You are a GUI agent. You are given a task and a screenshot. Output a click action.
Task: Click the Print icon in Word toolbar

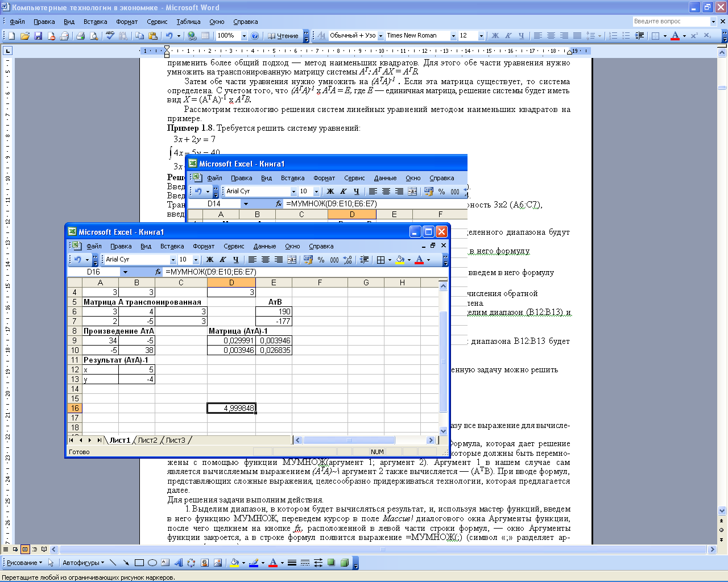click(x=81, y=36)
